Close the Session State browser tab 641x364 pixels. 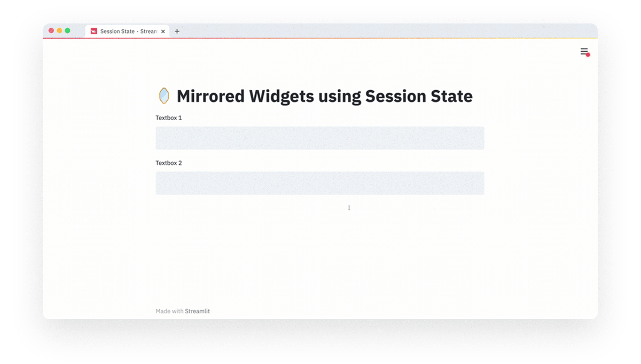click(163, 31)
